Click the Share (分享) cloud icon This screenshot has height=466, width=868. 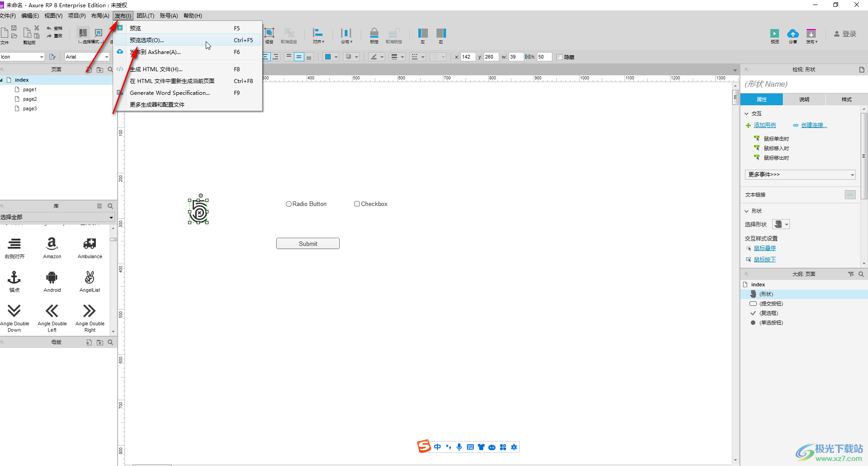793,34
